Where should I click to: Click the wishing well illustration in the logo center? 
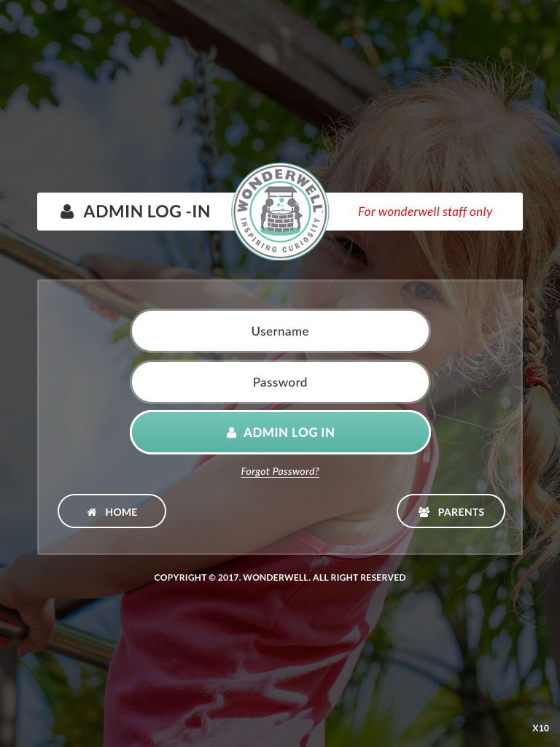point(280,210)
